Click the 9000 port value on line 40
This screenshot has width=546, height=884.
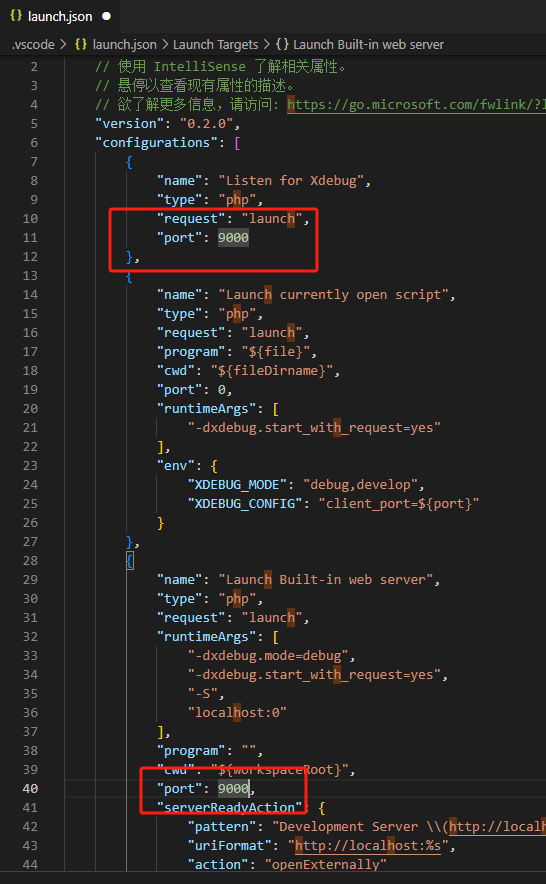[x=234, y=788]
